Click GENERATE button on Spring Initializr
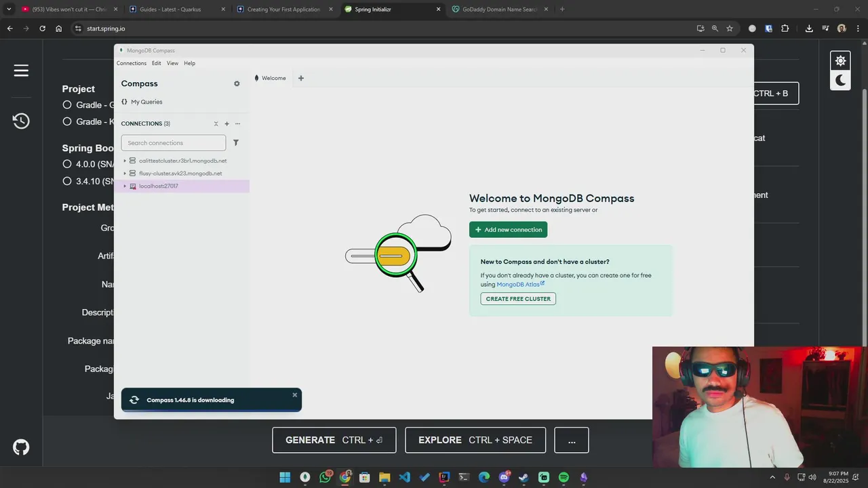Image resolution: width=868 pixels, height=488 pixels. pyautogui.click(x=334, y=440)
